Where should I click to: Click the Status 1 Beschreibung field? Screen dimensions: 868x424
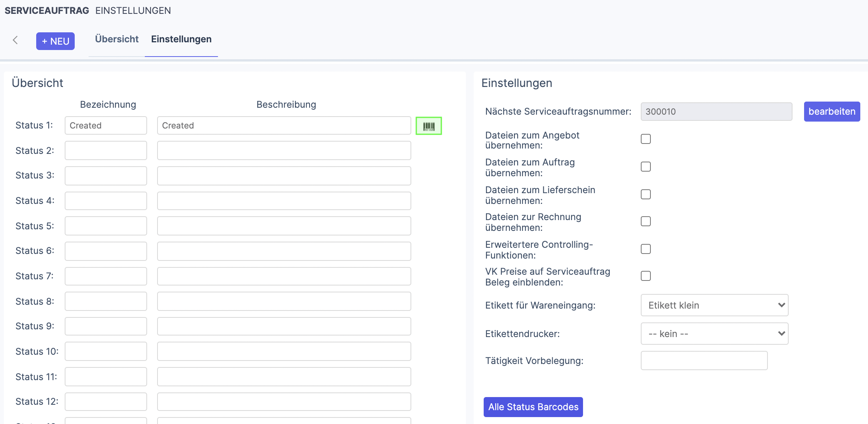[x=284, y=125]
